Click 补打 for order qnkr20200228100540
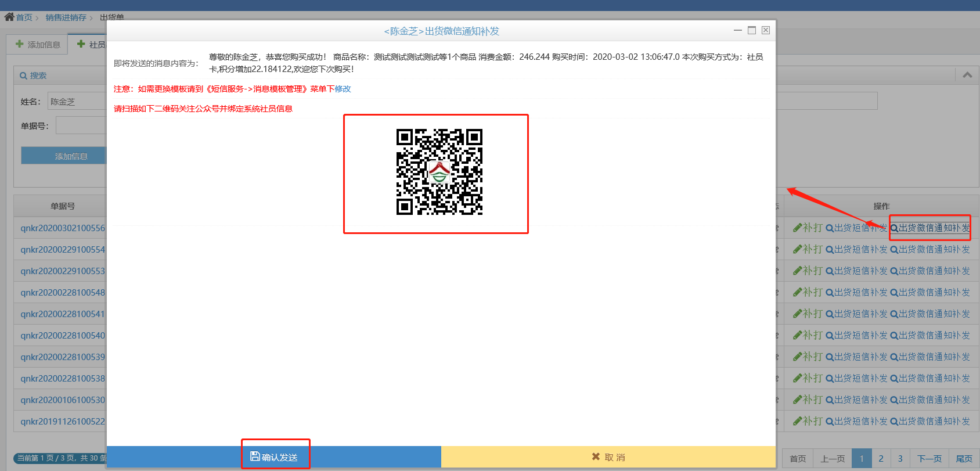Screen dimensions: 980x471 (808, 336)
